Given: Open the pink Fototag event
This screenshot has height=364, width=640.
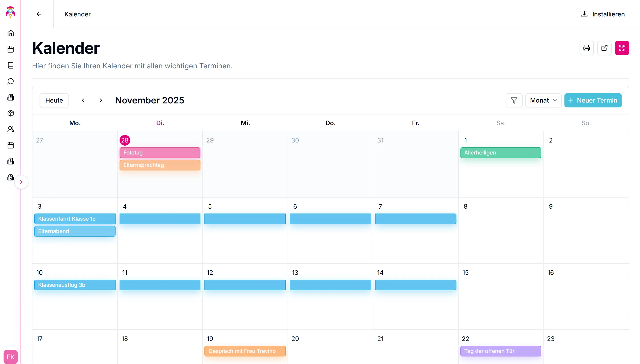Looking at the screenshot, I should (x=160, y=153).
